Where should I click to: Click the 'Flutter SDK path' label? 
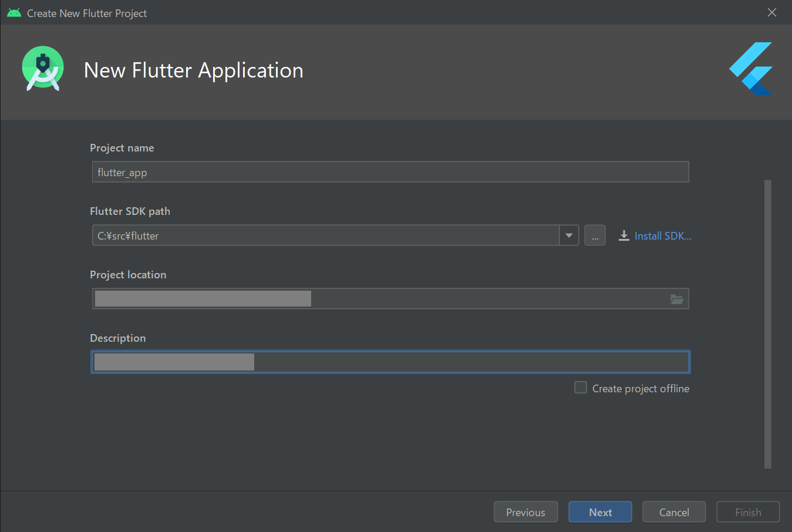click(130, 211)
